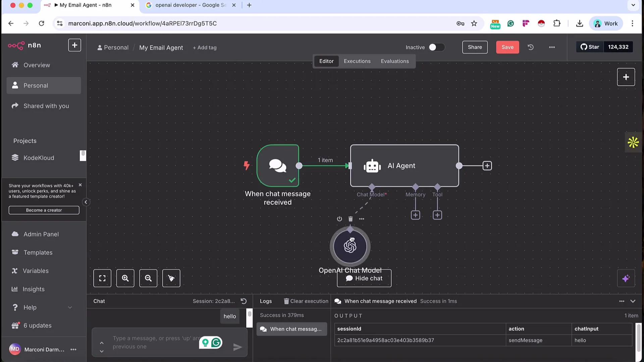Image resolution: width=644 pixels, height=362 pixels.
Task: Bookmark this page with the star icon
Action: (x=474, y=23)
